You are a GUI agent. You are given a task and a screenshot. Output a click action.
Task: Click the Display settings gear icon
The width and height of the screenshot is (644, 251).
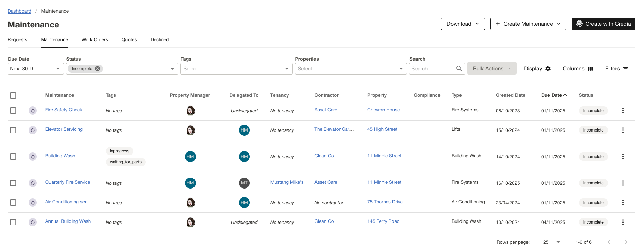coord(548,69)
